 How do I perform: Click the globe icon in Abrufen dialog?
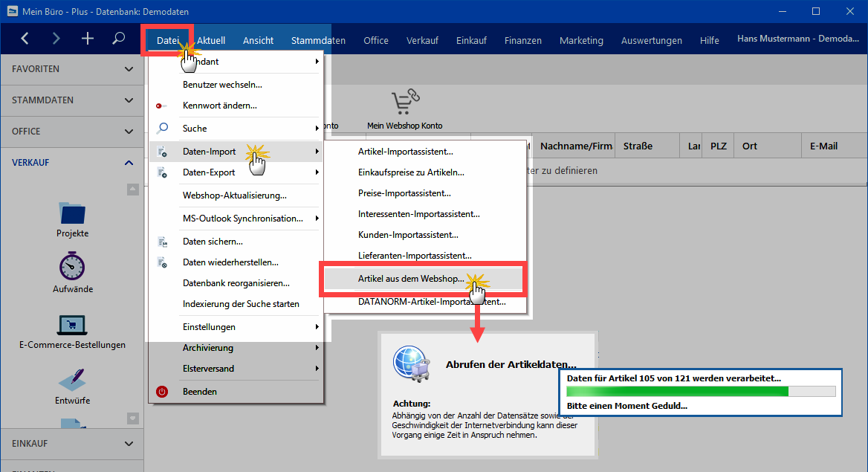pos(412,364)
